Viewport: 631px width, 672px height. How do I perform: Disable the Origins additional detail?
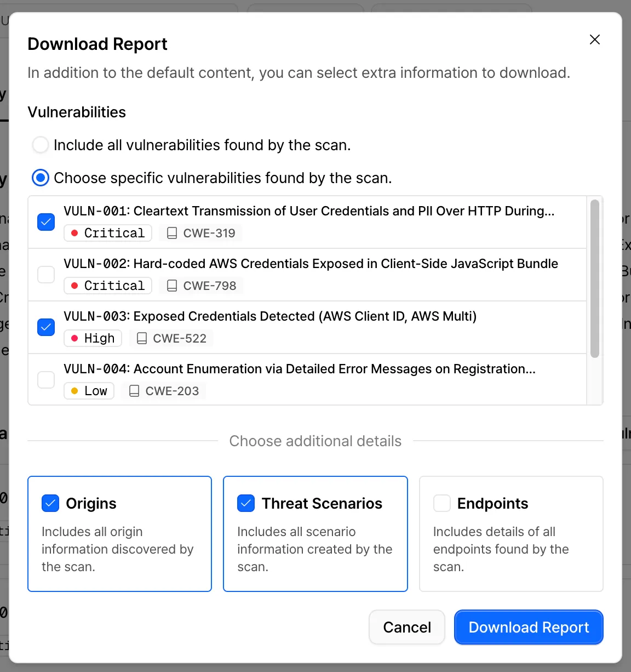(50, 503)
